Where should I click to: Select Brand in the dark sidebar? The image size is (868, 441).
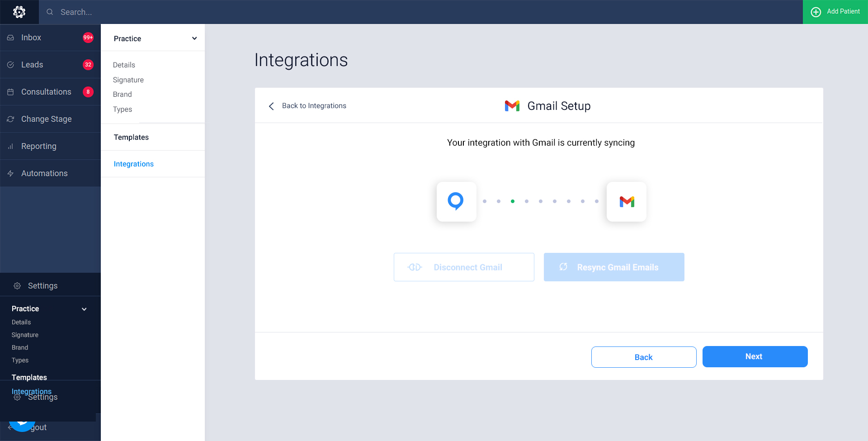coord(20,347)
